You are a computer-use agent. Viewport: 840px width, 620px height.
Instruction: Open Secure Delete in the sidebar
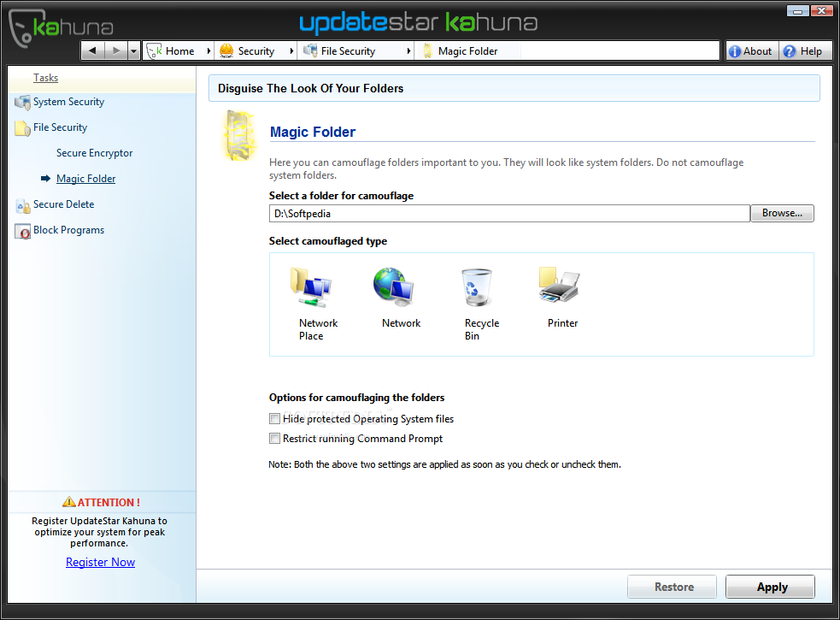point(64,204)
